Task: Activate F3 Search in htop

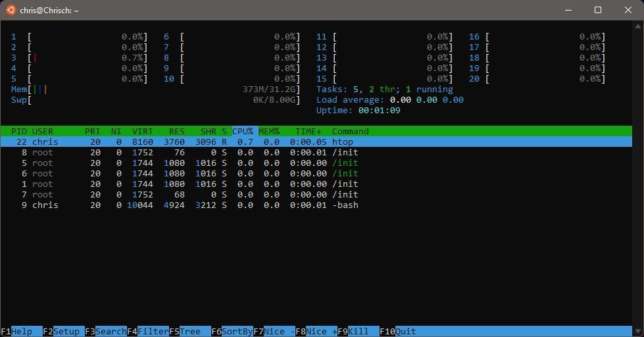Action: pyautogui.click(x=105, y=331)
